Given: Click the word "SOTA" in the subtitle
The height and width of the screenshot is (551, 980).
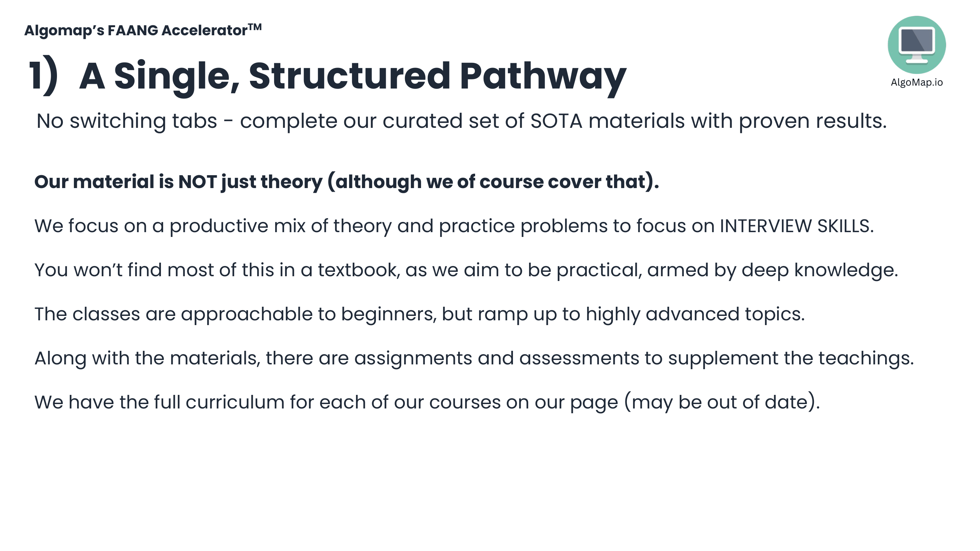Looking at the screenshot, I should [x=556, y=121].
